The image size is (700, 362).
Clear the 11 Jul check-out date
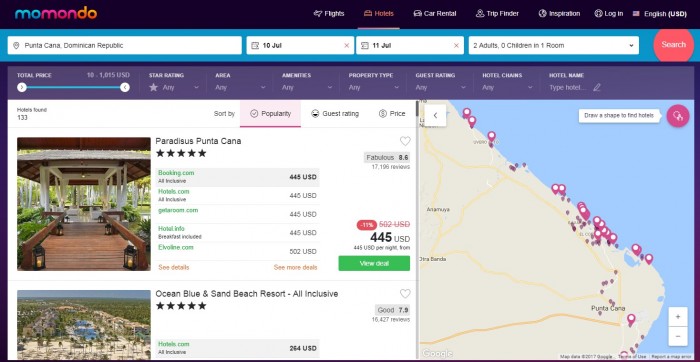tap(456, 46)
